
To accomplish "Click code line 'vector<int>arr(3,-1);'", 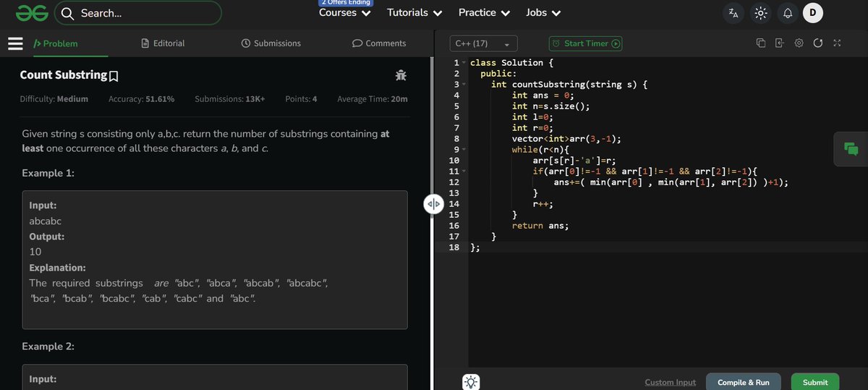I will pyautogui.click(x=566, y=139).
